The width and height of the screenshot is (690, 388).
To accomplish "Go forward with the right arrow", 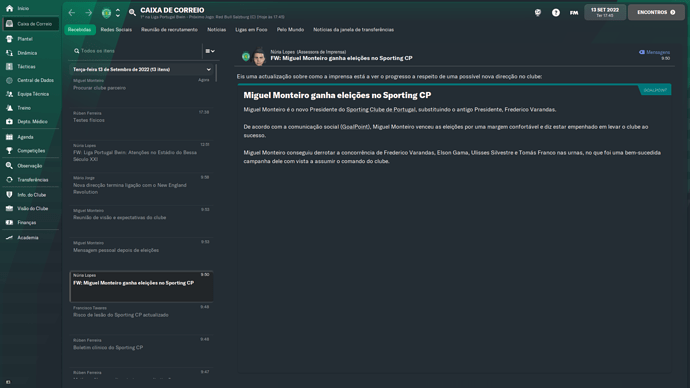I will (x=88, y=13).
